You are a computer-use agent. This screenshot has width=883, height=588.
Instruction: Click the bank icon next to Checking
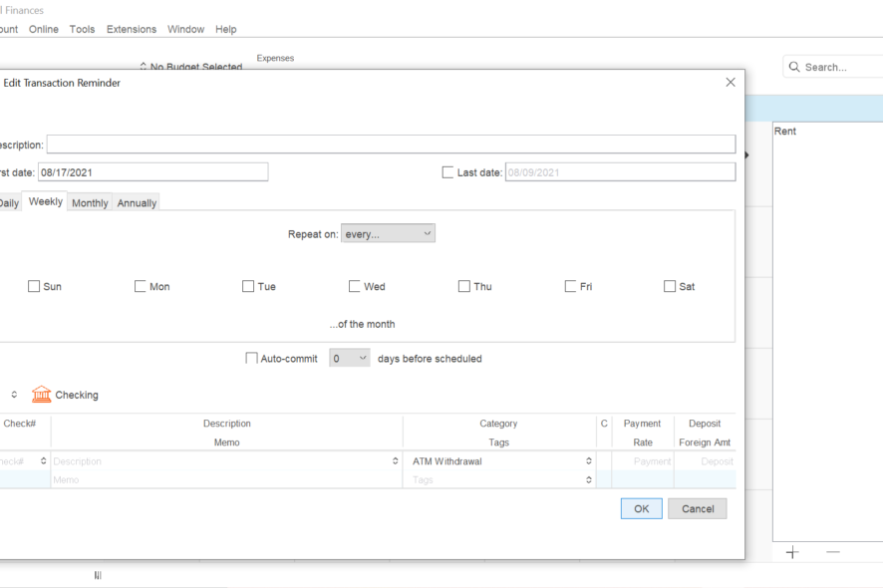[x=42, y=395]
